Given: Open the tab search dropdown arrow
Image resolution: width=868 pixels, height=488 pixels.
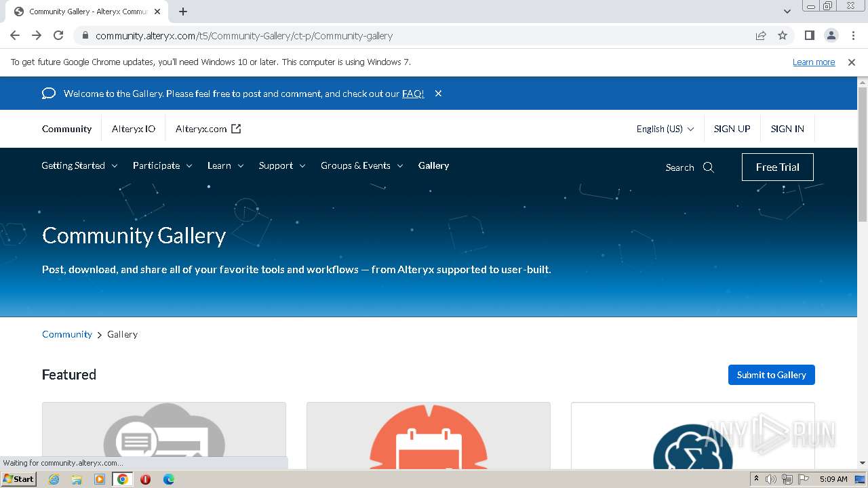Looking at the screenshot, I should 787,12.
